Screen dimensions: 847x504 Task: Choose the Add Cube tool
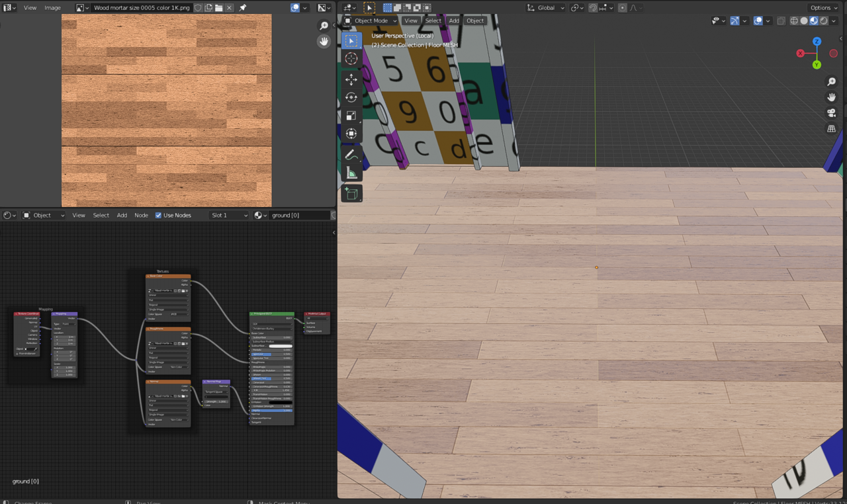(x=351, y=193)
